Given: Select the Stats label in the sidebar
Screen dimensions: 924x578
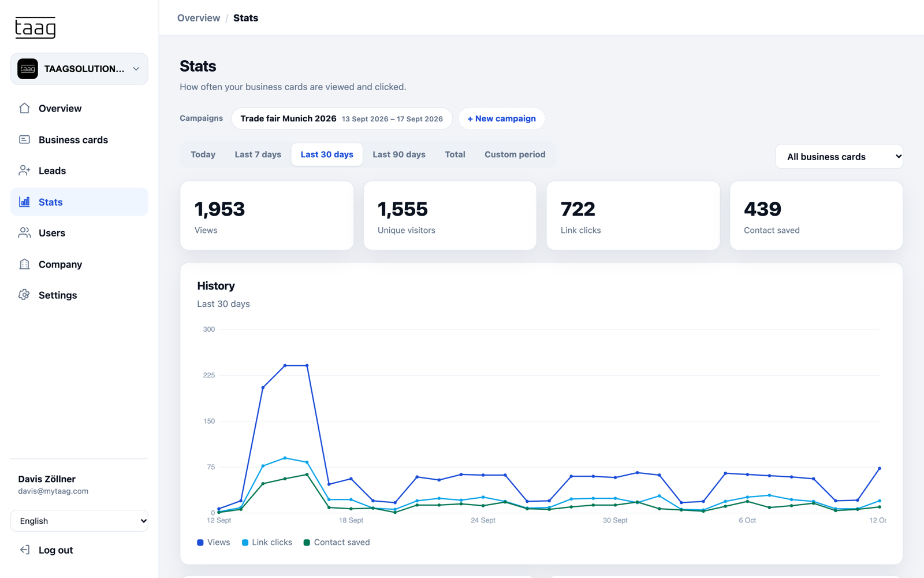Looking at the screenshot, I should click(x=51, y=202).
